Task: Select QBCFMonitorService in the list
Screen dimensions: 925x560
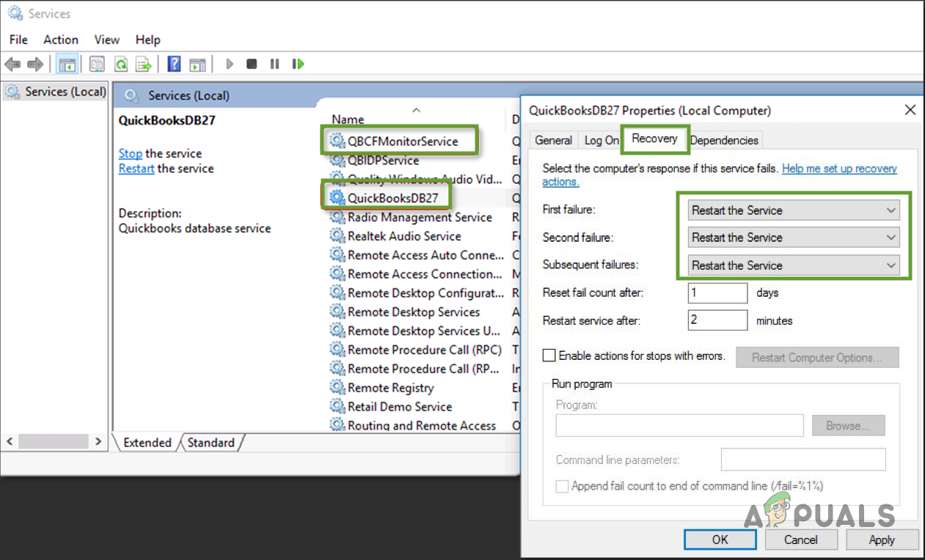Action: [403, 141]
